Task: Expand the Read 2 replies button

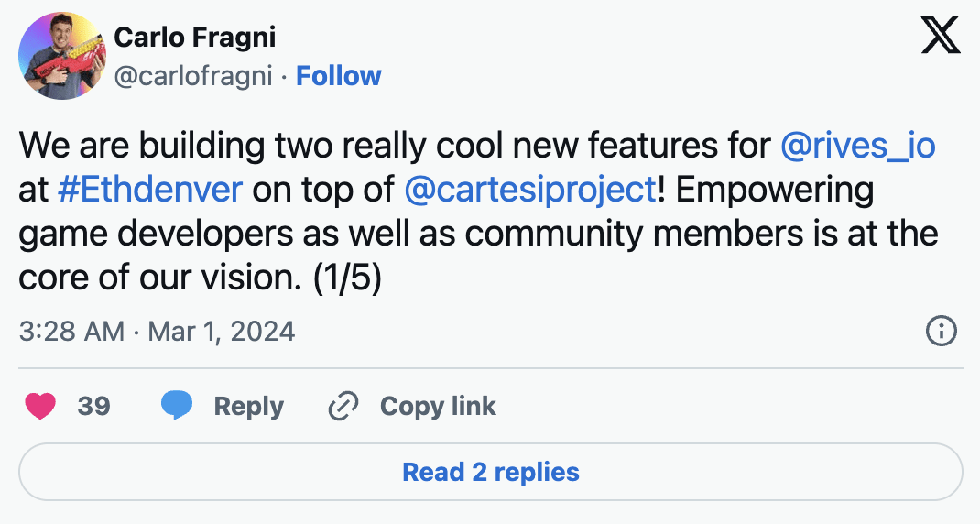Action: 490,472
